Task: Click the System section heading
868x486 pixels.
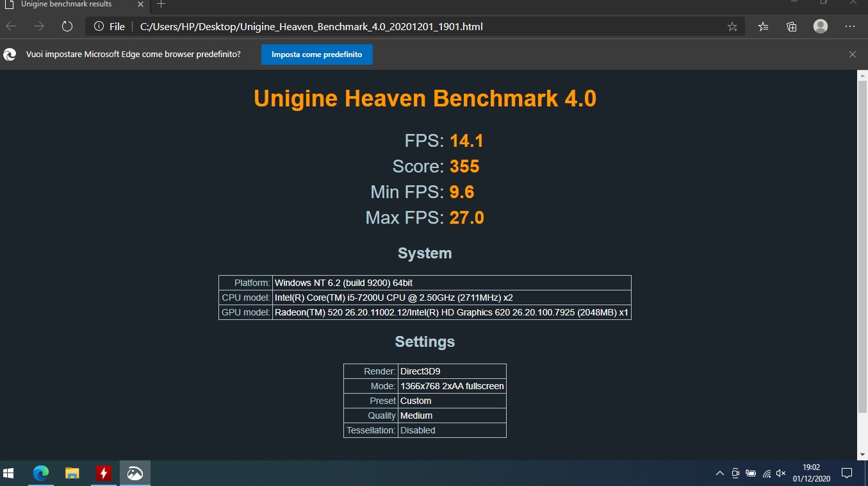Action: tap(425, 253)
